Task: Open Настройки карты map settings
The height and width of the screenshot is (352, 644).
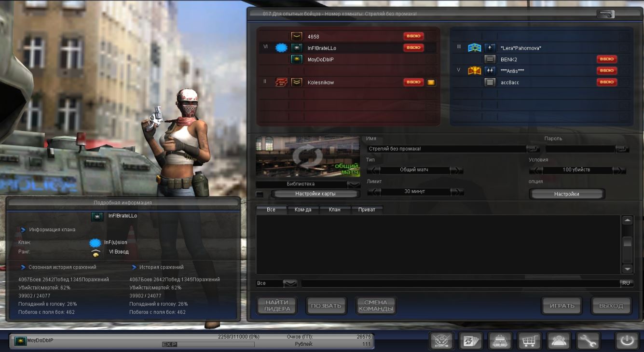Action: point(315,194)
